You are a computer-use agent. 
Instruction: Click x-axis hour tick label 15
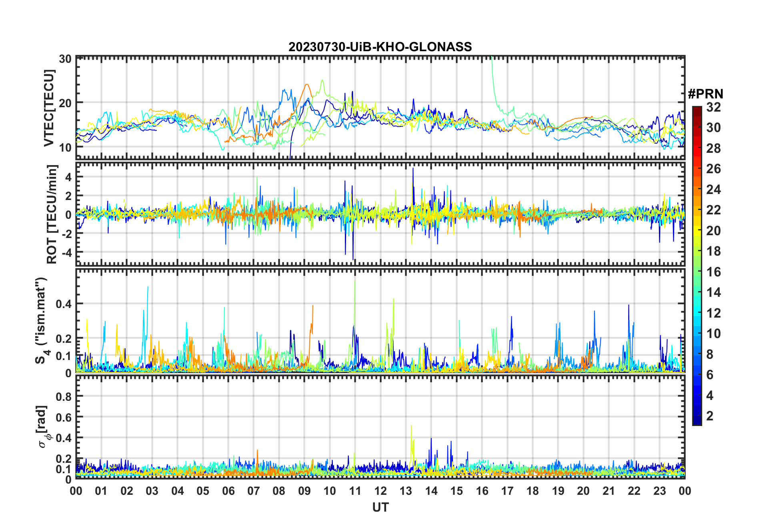click(457, 491)
